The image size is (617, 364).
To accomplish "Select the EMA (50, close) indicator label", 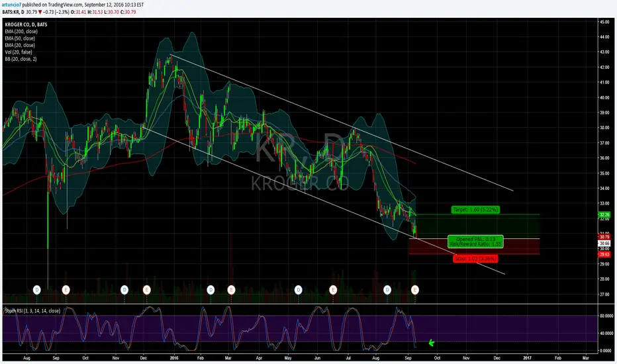I will pyautogui.click(x=20, y=38).
